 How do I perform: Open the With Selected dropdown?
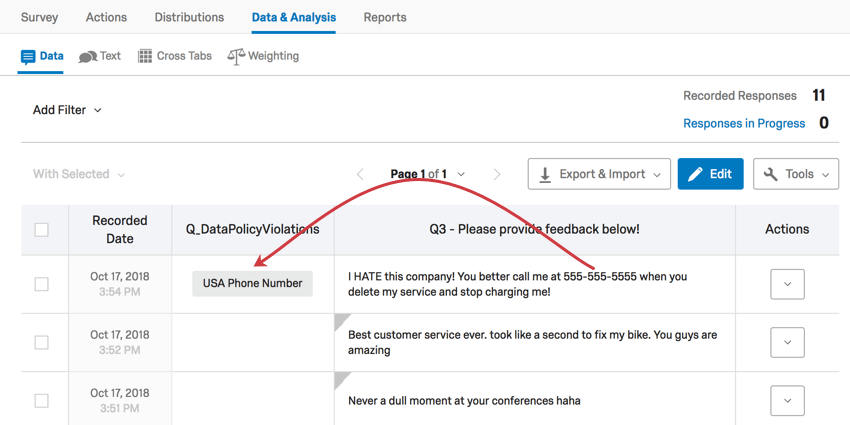pos(79,174)
